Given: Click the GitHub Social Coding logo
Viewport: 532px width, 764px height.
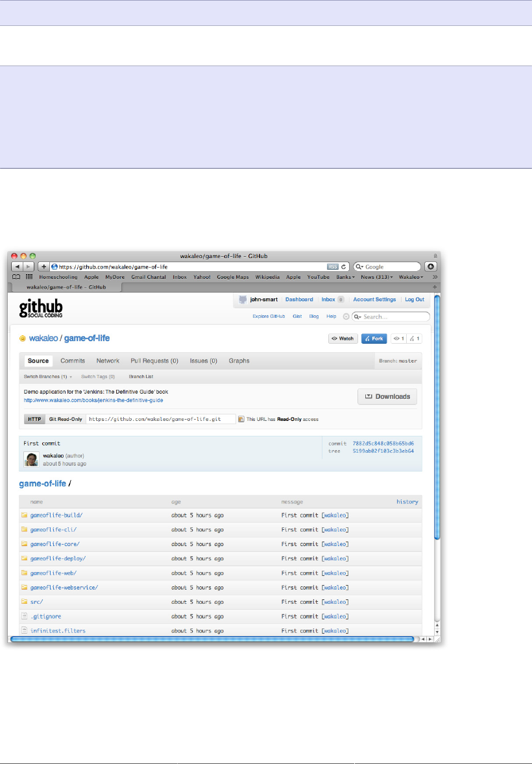Looking at the screenshot, I should [x=41, y=309].
